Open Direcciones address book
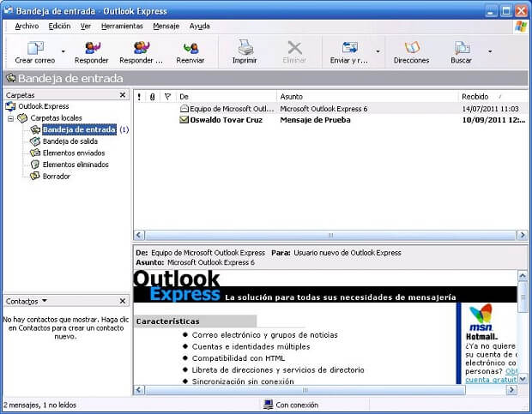Screen dimensions: 532x414 pyautogui.click(x=411, y=48)
